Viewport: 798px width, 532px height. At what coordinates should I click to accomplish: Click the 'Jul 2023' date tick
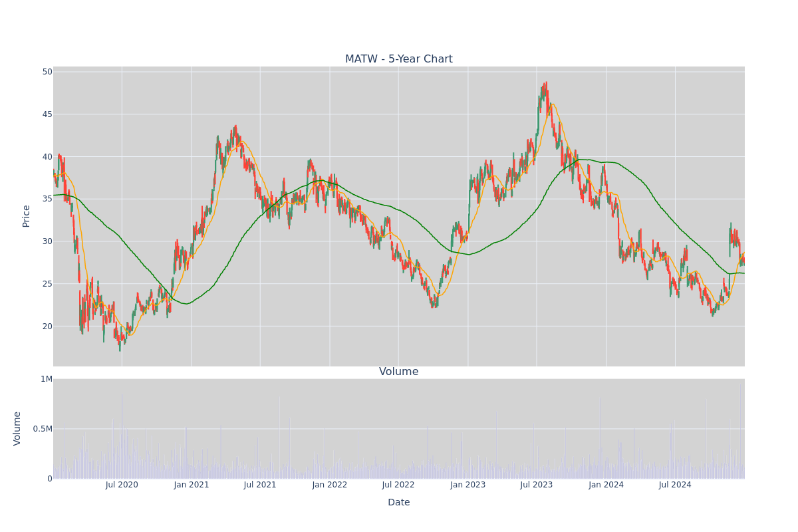click(x=537, y=485)
